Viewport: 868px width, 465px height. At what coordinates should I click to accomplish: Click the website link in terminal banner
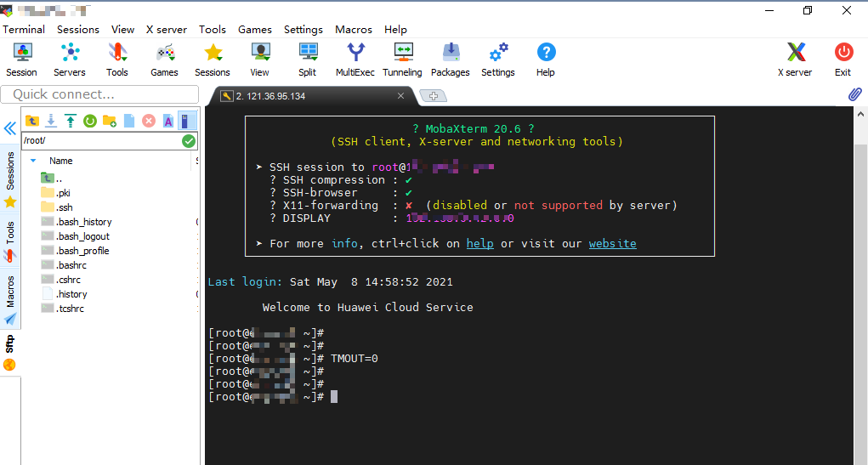pos(612,243)
